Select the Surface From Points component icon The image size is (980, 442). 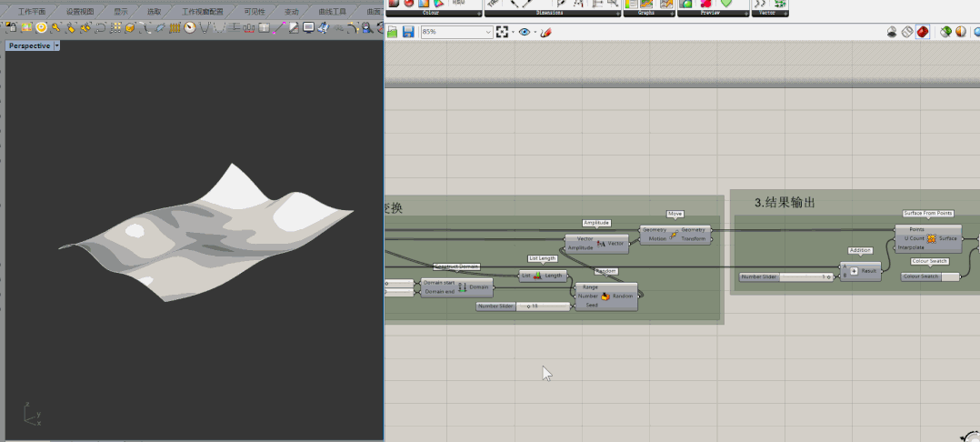pos(931,239)
